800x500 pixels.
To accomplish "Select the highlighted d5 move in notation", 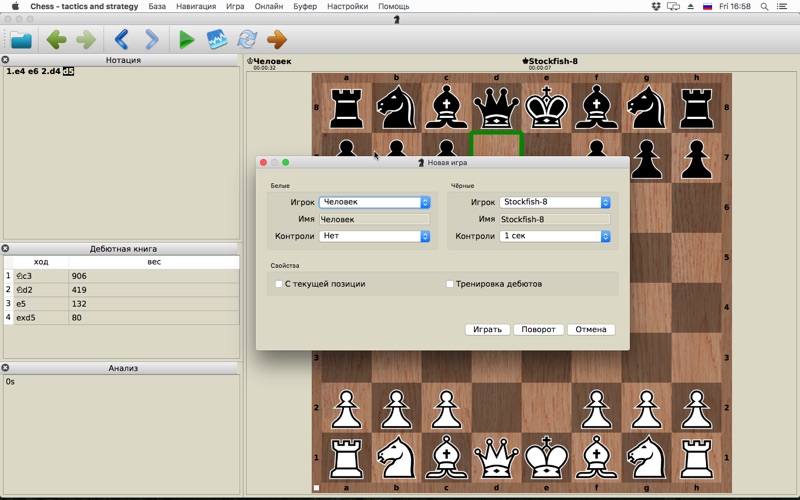I will pos(68,71).
